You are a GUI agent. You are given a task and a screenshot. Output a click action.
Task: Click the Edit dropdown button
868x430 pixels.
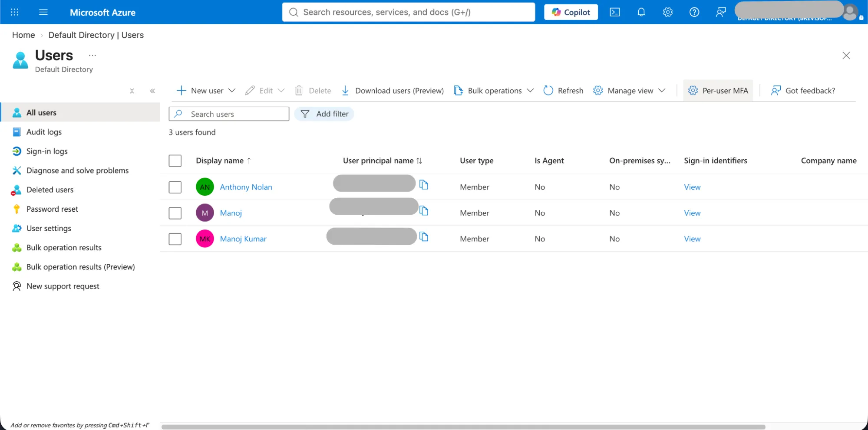264,91
